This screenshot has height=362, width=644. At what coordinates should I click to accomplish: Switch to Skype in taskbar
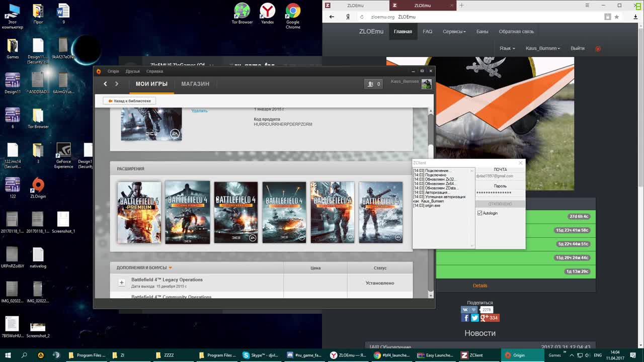[261, 355]
